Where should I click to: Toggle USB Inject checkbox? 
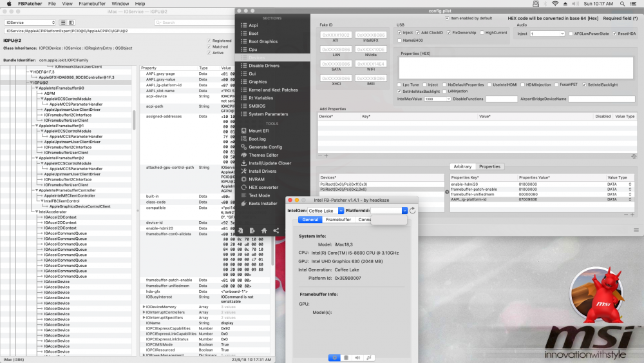click(x=399, y=32)
